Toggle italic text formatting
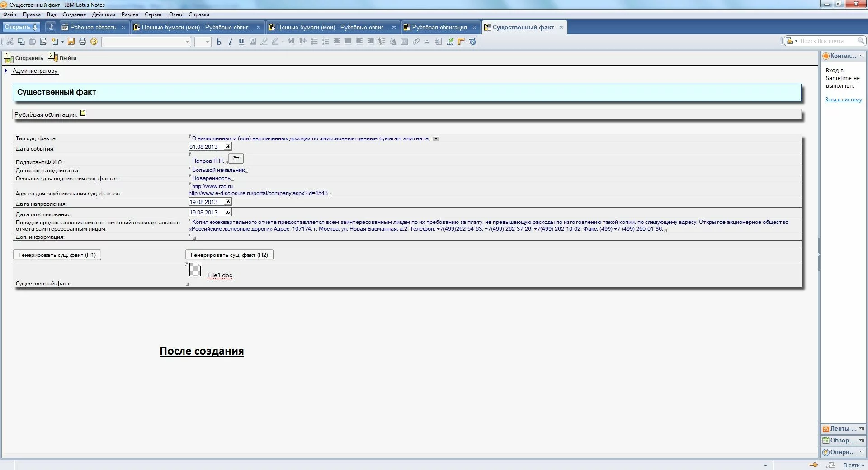Image resolution: width=868 pixels, height=470 pixels. pos(230,42)
